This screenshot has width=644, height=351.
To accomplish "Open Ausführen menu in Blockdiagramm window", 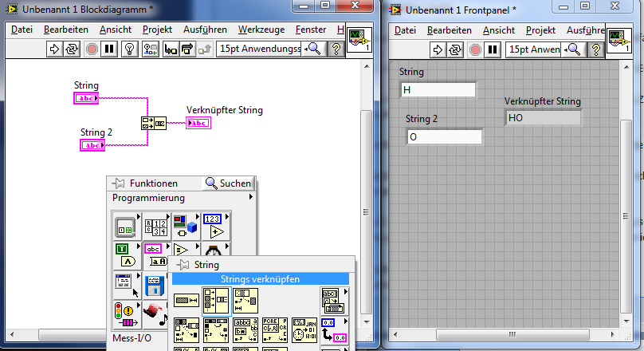I will coord(205,30).
